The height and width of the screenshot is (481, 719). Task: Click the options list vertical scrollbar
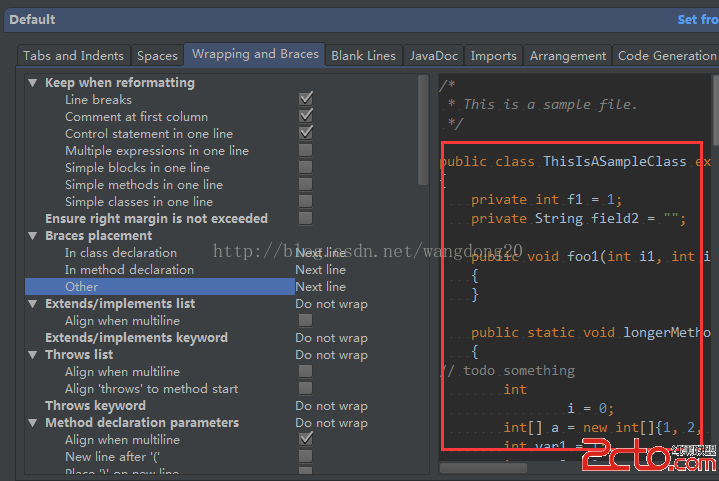[x=423, y=130]
